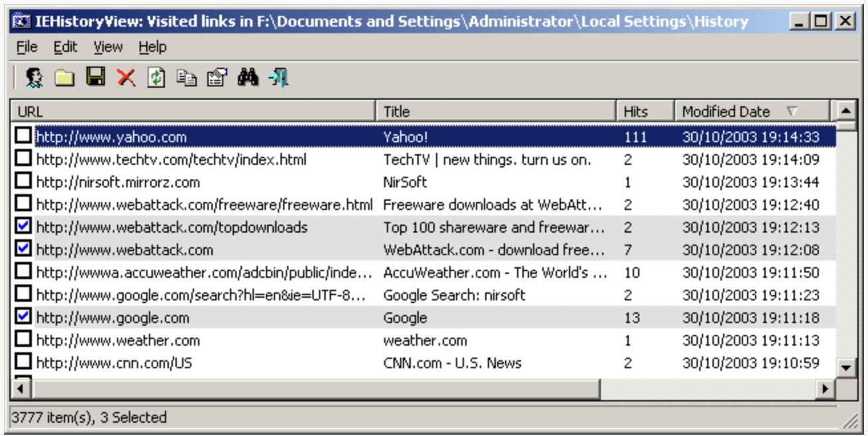Sort by the Hits column header
The height and width of the screenshot is (436, 868).
click(x=645, y=111)
